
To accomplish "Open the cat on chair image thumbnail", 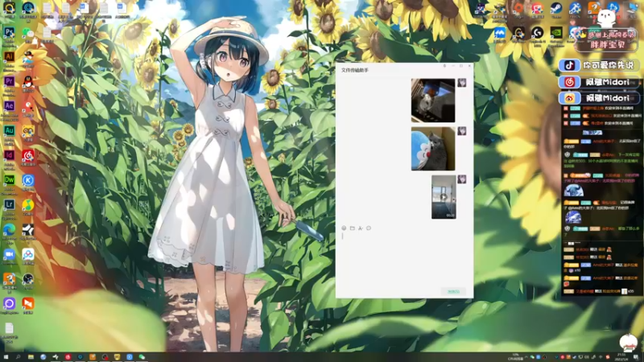I will tap(433, 101).
